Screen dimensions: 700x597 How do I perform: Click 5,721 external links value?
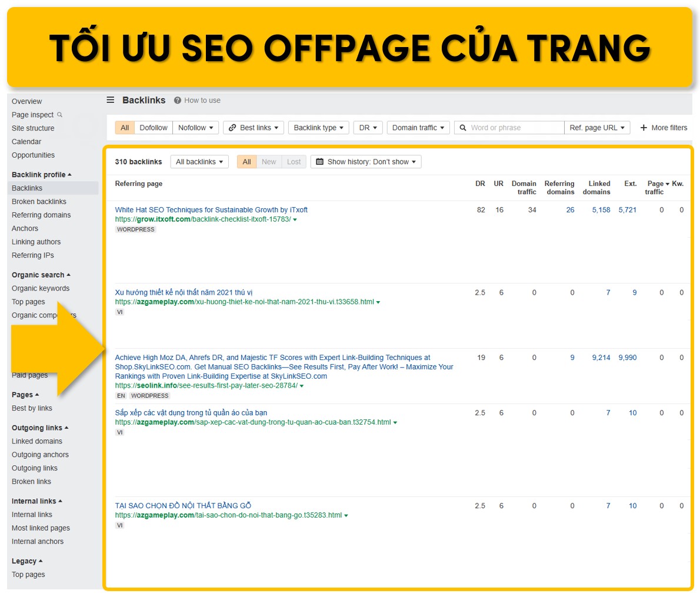627,210
